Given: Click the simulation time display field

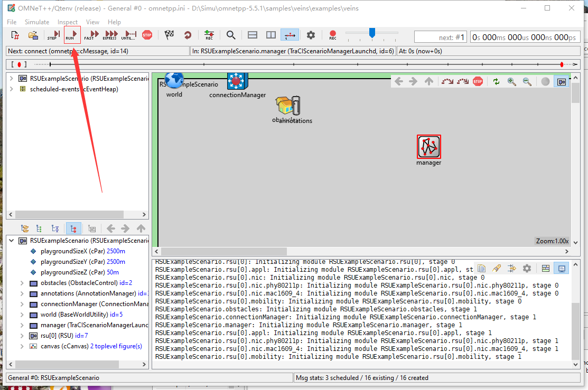Looking at the screenshot, I should click(x=525, y=37).
